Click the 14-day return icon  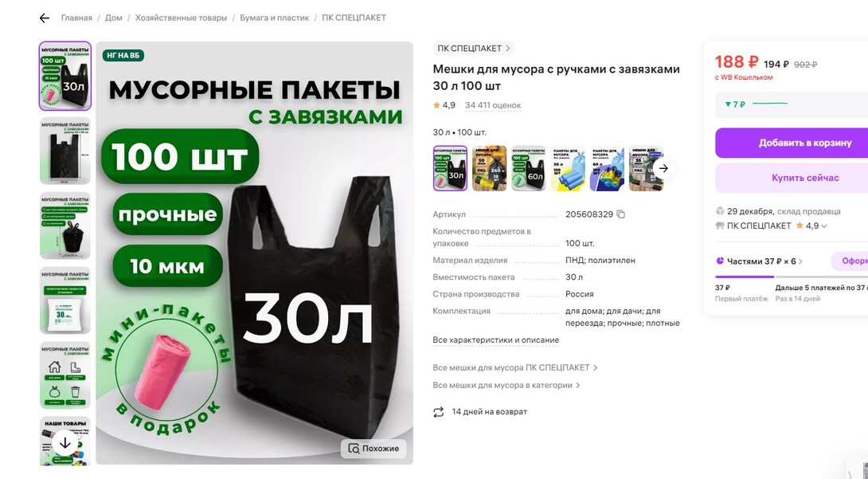pos(439,412)
